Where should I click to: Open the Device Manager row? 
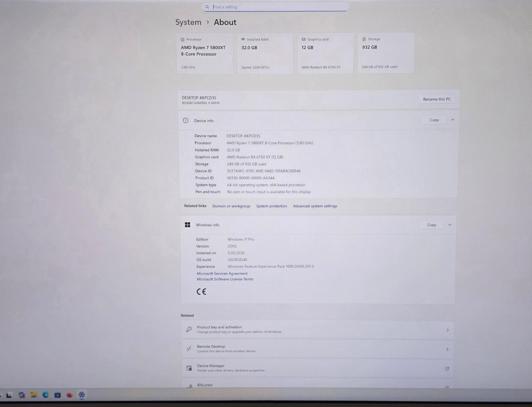pos(317,368)
